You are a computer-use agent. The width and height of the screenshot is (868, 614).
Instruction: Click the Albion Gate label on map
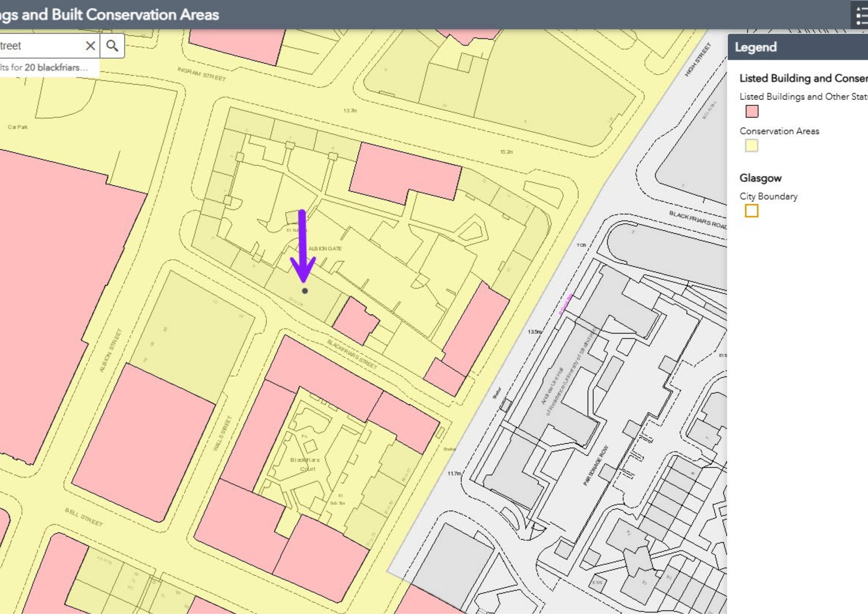pyautogui.click(x=325, y=248)
